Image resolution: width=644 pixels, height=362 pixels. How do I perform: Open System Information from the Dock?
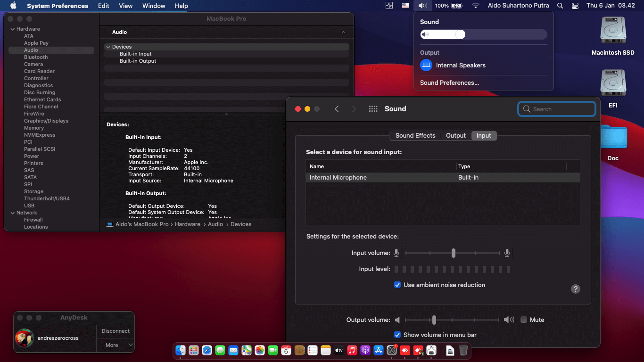coord(431,350)
